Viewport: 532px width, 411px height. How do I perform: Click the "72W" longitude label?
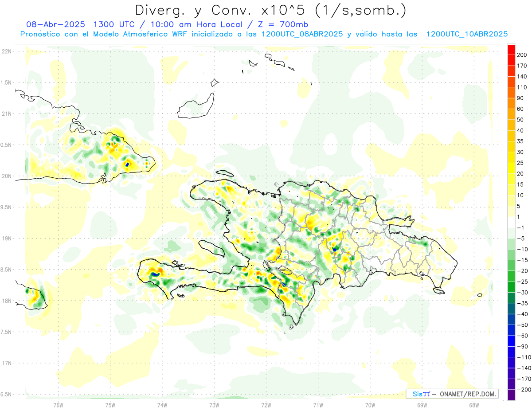(266, 405)
